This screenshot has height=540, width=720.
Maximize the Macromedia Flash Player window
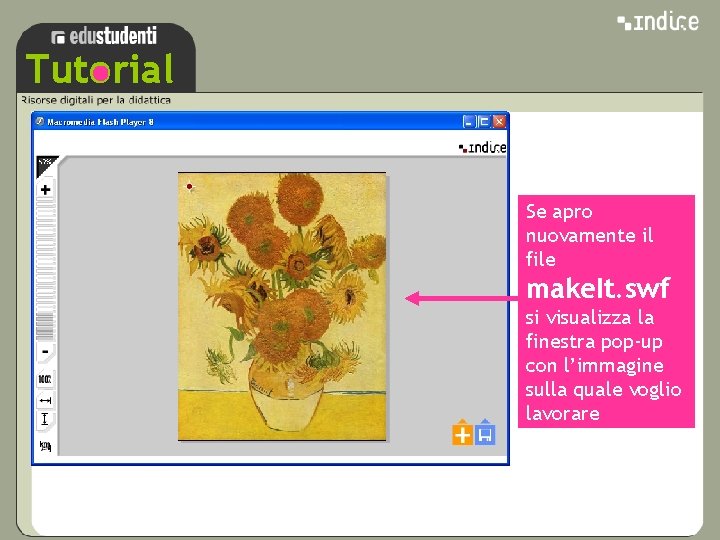point(484,122)
